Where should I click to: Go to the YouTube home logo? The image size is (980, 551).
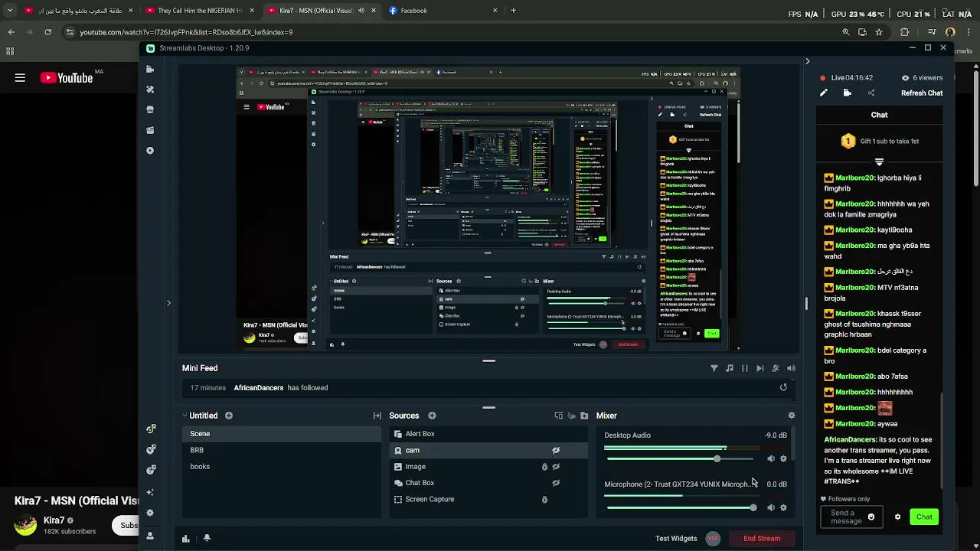point(67,77)
